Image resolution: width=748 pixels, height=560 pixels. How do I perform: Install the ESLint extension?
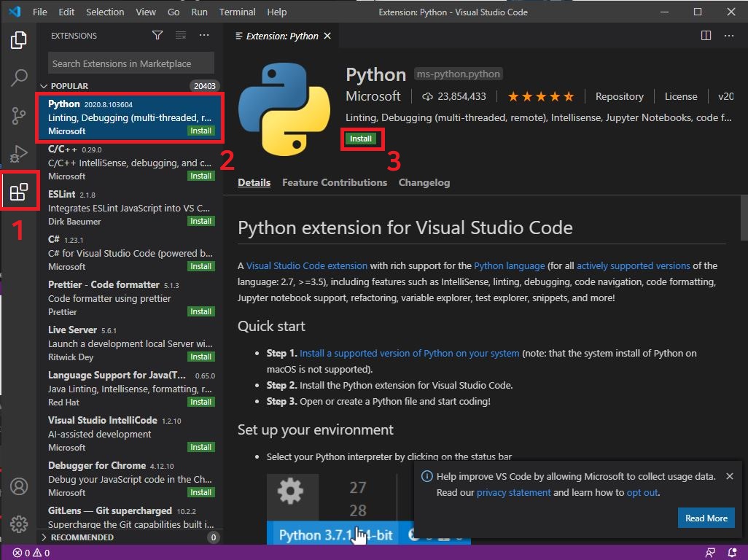(200, 222)
